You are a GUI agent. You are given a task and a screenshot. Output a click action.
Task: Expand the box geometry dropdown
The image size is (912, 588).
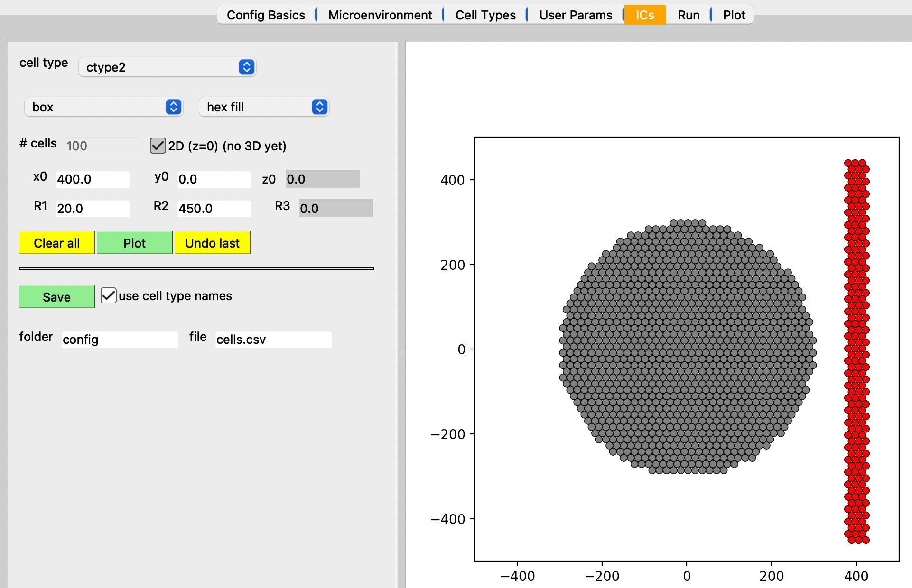(103, 107)
